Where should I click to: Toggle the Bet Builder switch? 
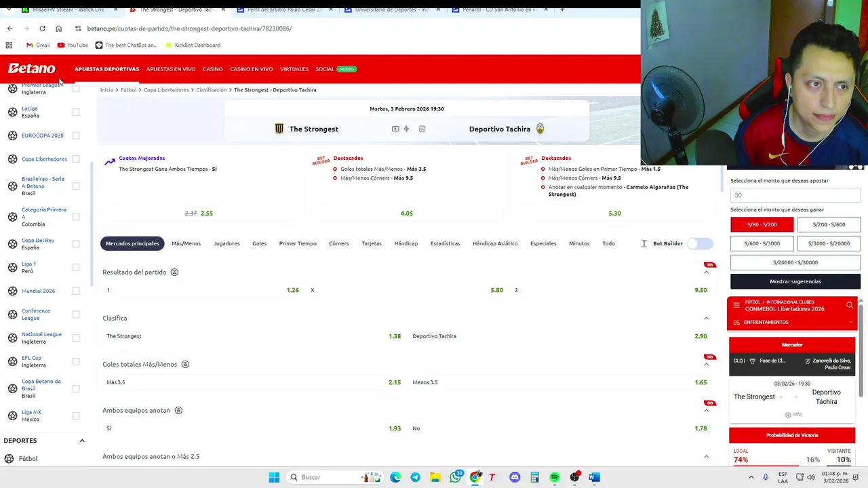click(700, 243)
